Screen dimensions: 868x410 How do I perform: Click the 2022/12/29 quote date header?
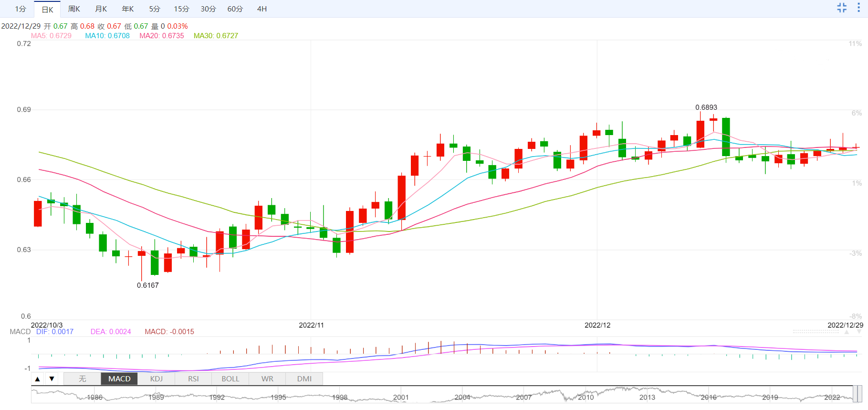(21, 26)
